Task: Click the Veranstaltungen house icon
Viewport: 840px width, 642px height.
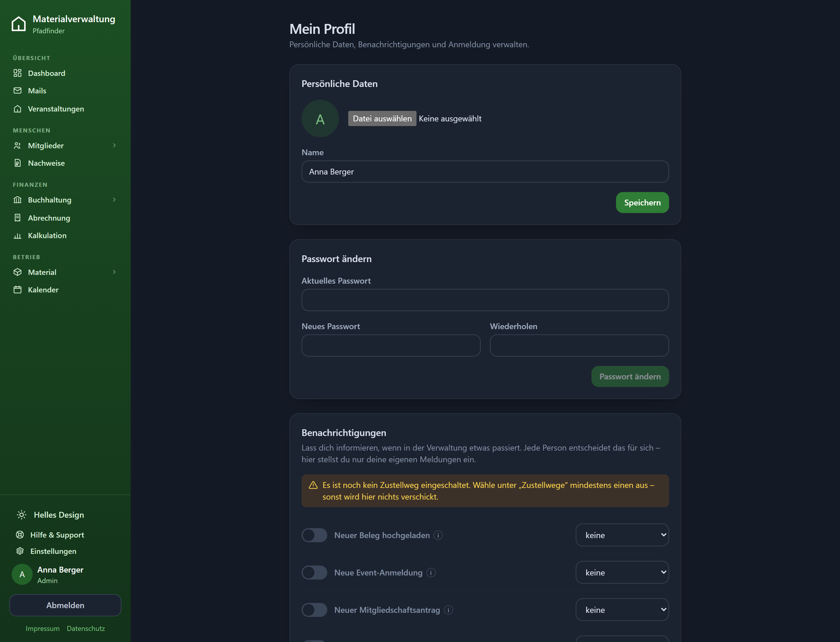Action: click(17, 109)
